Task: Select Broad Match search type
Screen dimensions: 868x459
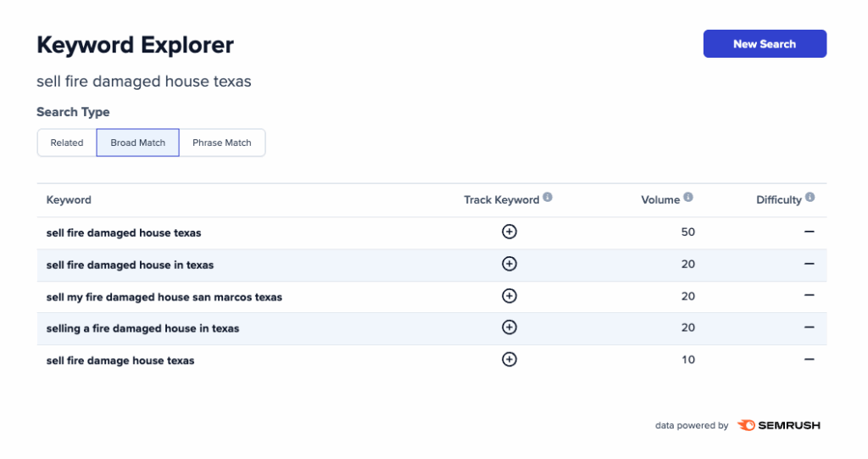Action: click(138, 143)
